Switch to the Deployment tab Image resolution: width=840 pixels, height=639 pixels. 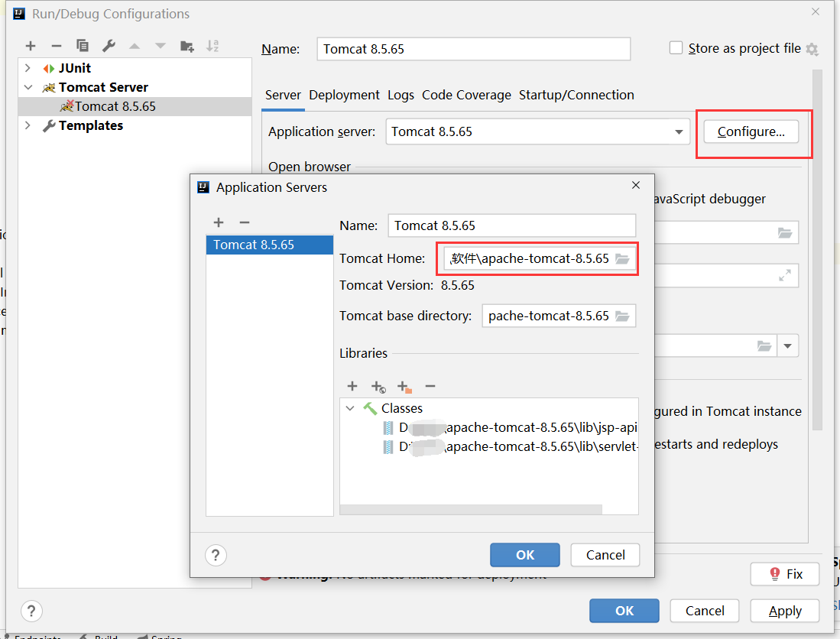(x=344, y=96)
